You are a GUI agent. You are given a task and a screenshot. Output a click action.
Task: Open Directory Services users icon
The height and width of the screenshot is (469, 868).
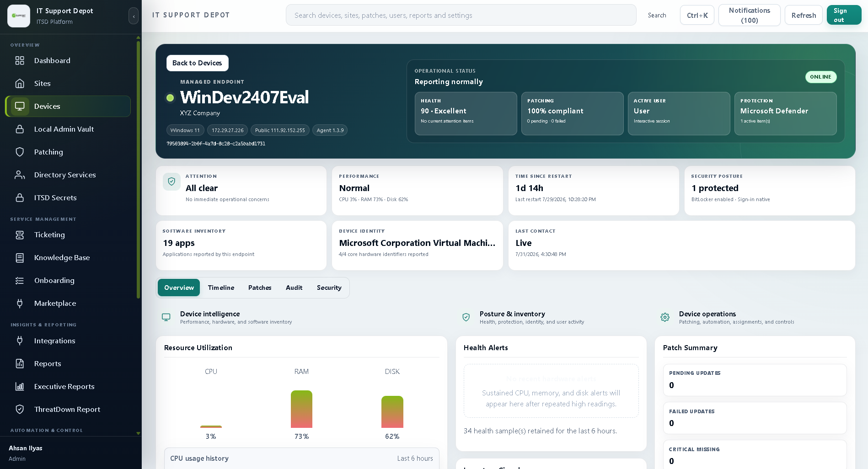[20, 175]
